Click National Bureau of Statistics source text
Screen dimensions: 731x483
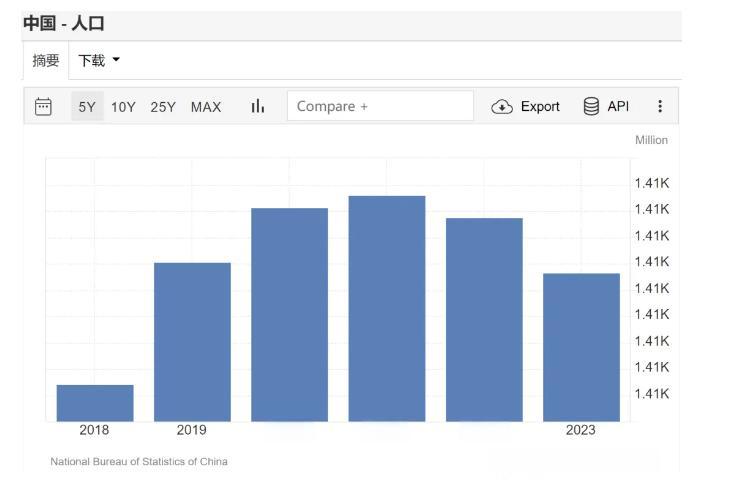click(x=139, y=461)
